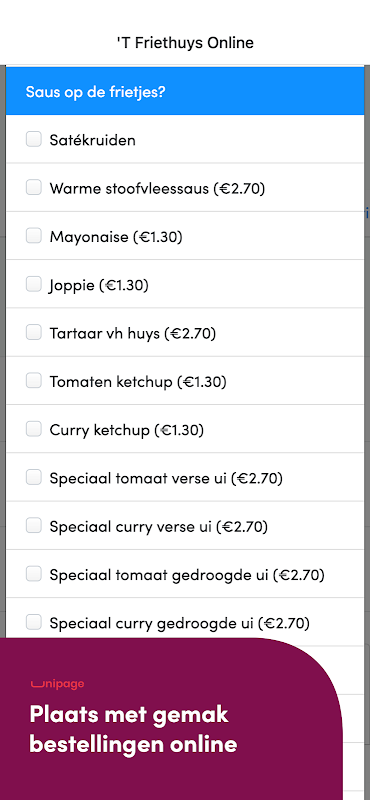Select the Joppie sauce checkbox

34,284
